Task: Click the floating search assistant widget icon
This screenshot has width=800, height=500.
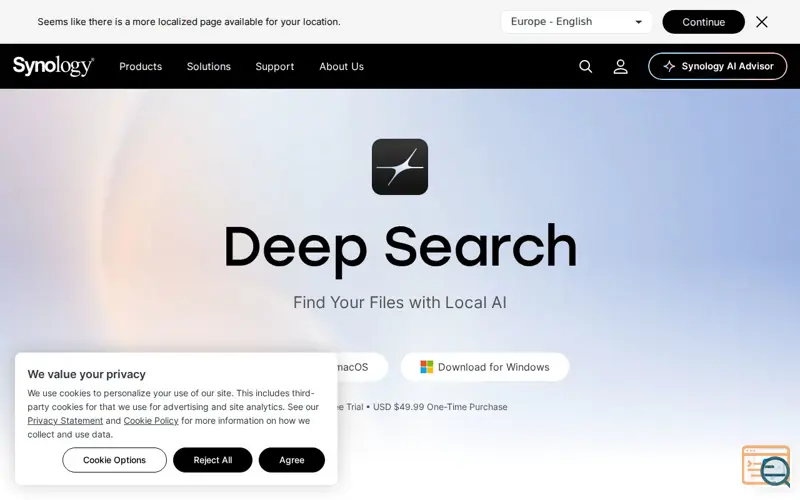Action: [x=766, y=466]
